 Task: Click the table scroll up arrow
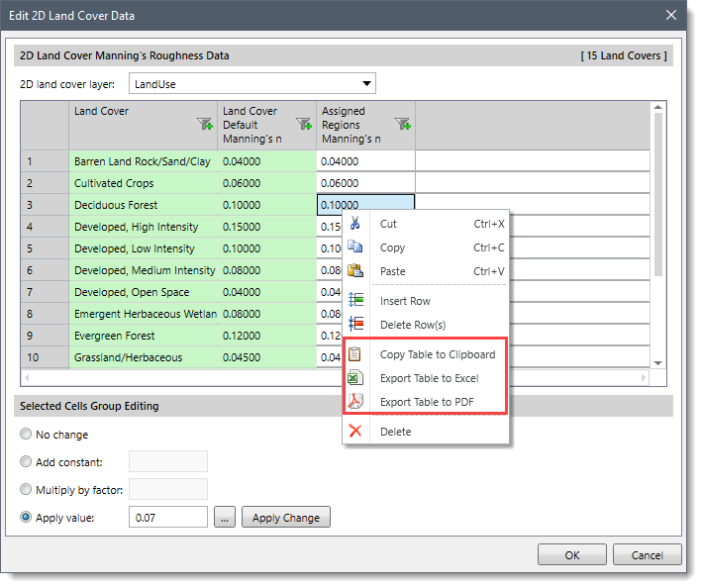click(x=657, y=107)
